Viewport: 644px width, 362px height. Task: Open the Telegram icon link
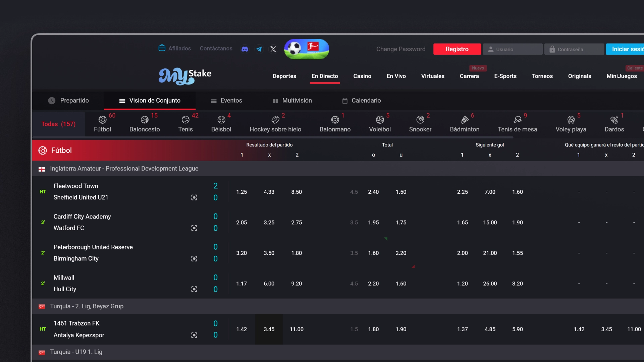click(x=259, y=49)
